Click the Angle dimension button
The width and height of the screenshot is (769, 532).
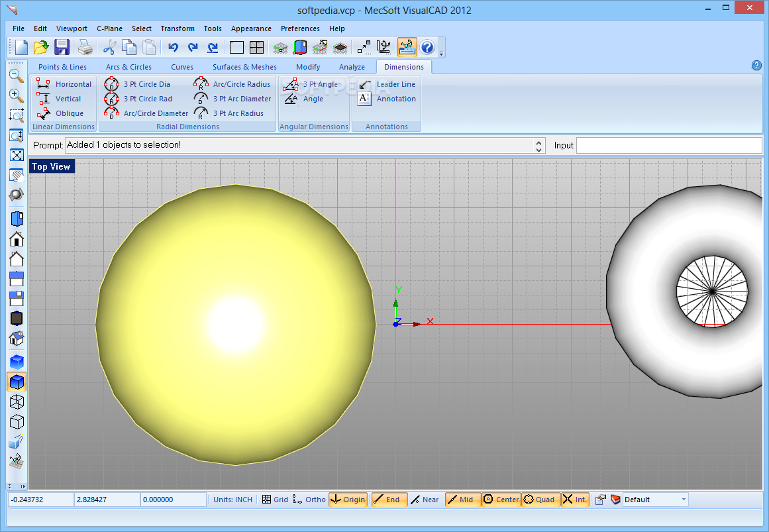point(303,99)
